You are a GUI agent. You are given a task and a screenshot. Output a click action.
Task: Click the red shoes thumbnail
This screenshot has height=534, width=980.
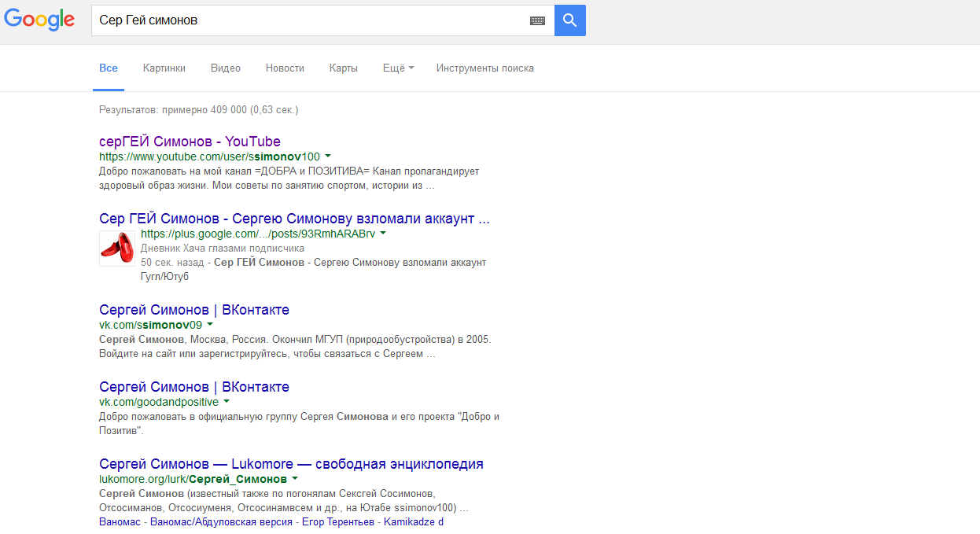coord(116,249)
